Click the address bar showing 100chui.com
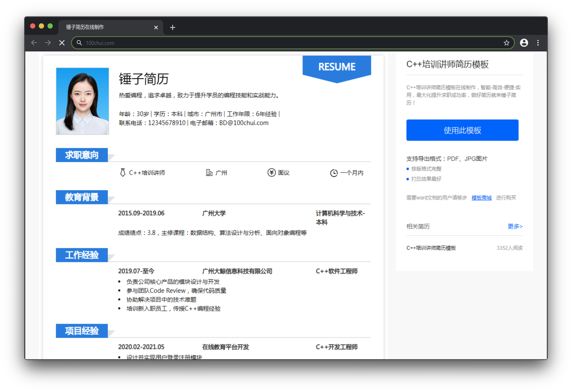Image resolution: width=572 pixels, height=392 pixels. [x=293, y=43]
